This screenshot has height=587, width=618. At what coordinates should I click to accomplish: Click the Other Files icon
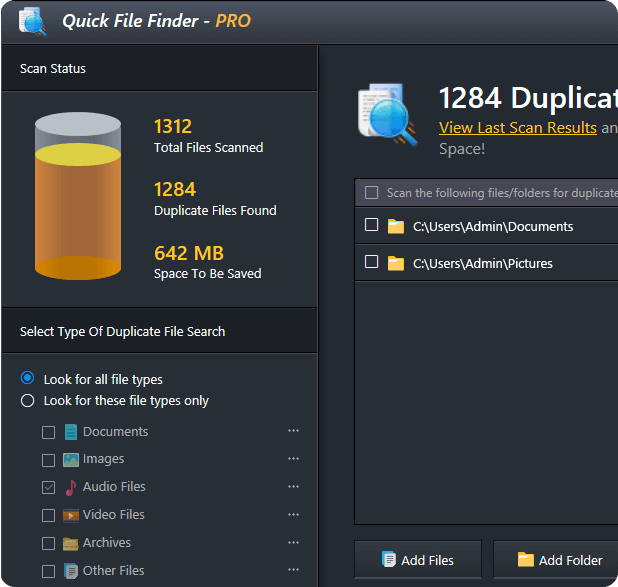tap(71, 571)
